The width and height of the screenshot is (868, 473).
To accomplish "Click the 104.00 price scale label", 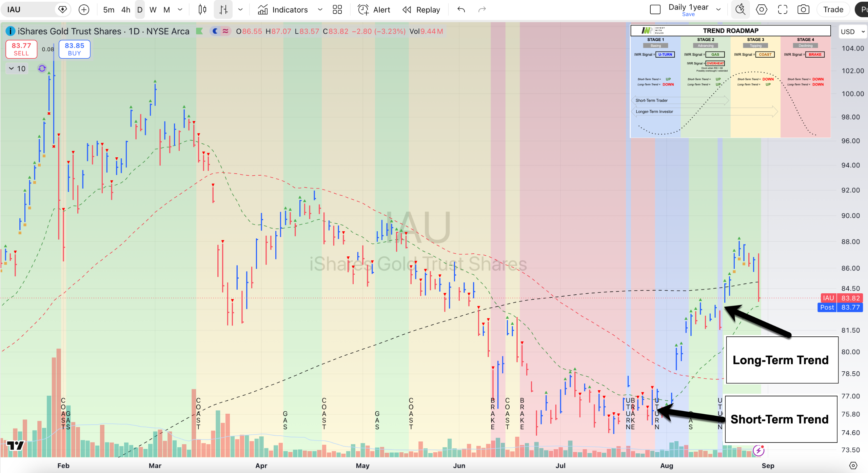I will click(853, 48).
